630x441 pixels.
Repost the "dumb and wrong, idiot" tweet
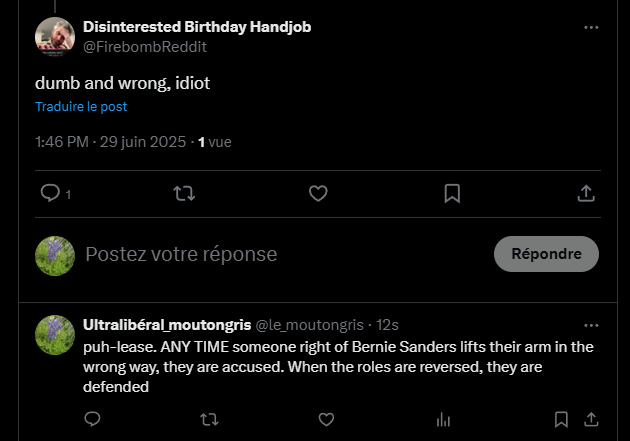tap(184, 193)
